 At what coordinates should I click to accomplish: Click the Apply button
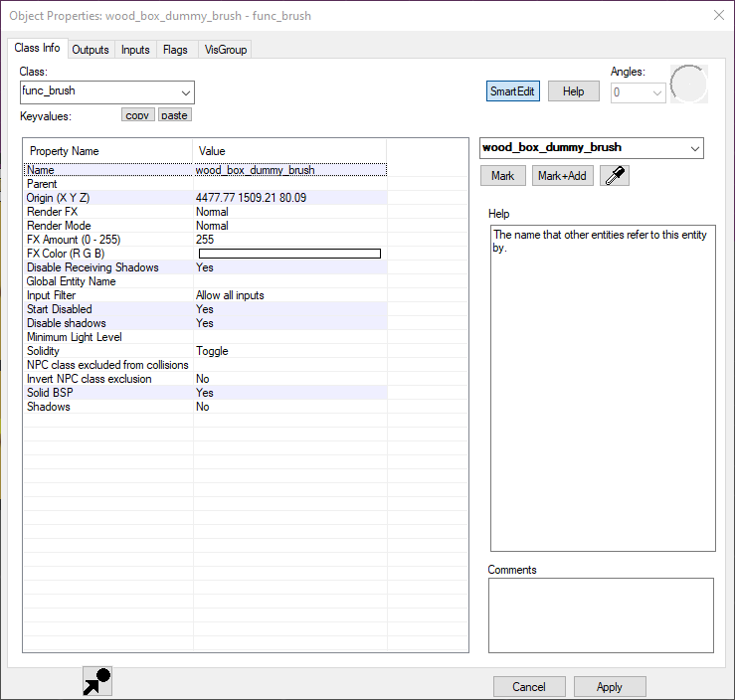610,687
